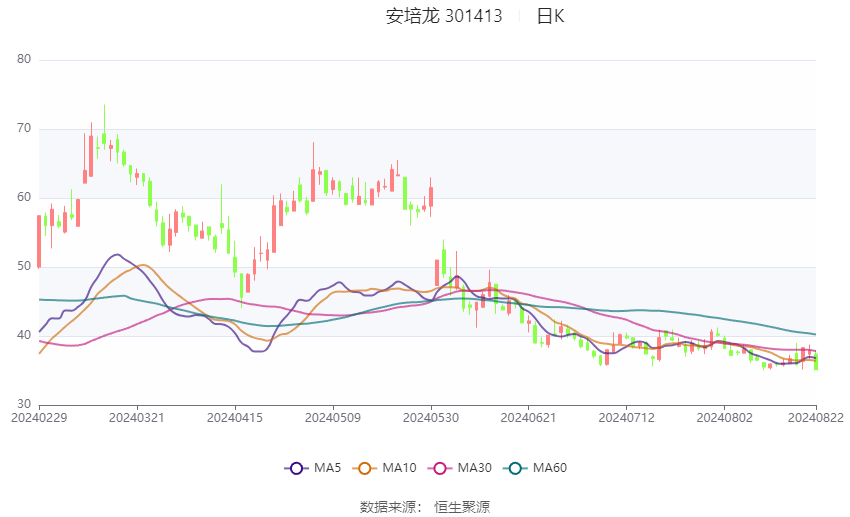
Task: Click the 50 price axis label
Action: (24, 266)
